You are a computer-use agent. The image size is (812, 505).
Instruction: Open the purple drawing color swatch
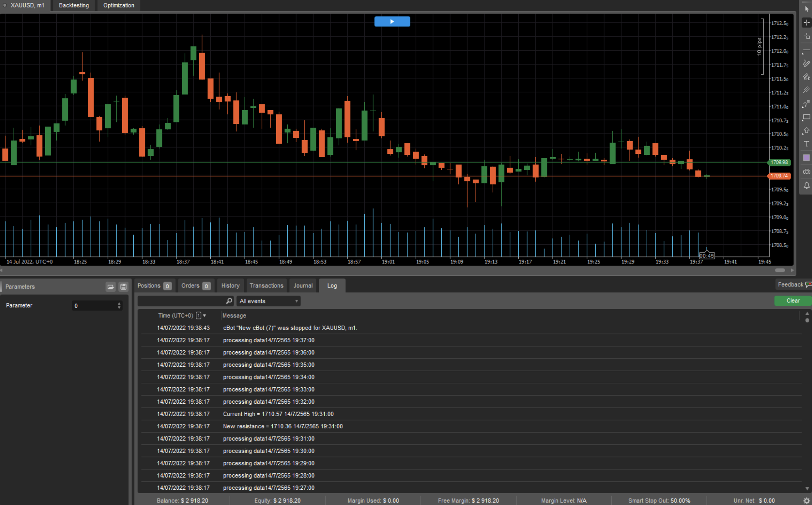point(807,158)
